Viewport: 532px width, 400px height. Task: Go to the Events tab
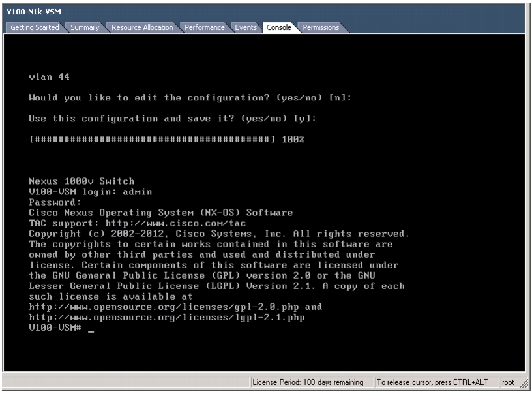pyautogui.click(x=246, y=27)
